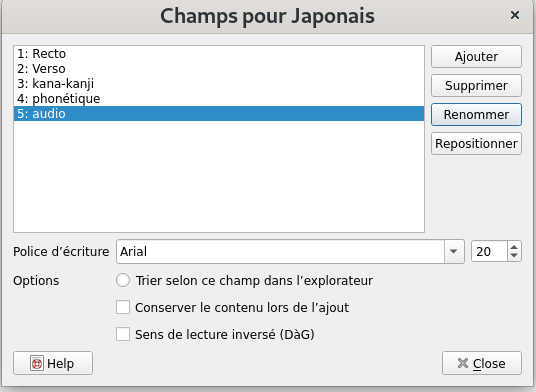This screenshot has height=392, width=536.
Task: Click into font size value field
Action: point(490,252)
